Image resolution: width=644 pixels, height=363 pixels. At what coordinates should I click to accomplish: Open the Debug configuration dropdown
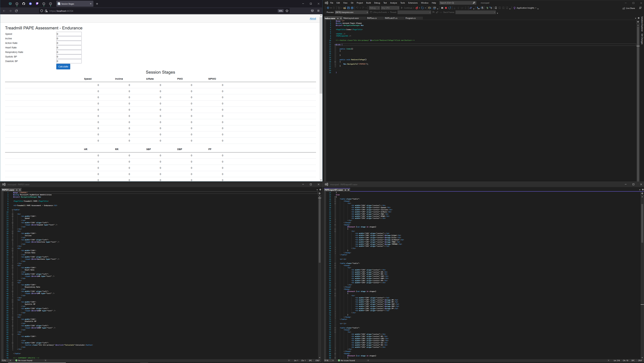tap(374, 8)
